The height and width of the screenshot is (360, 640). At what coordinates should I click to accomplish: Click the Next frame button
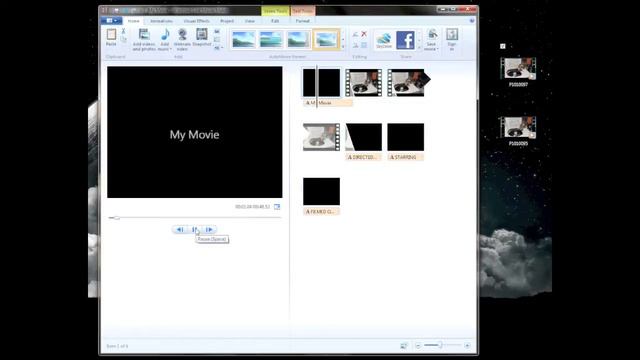coord(209,229)
